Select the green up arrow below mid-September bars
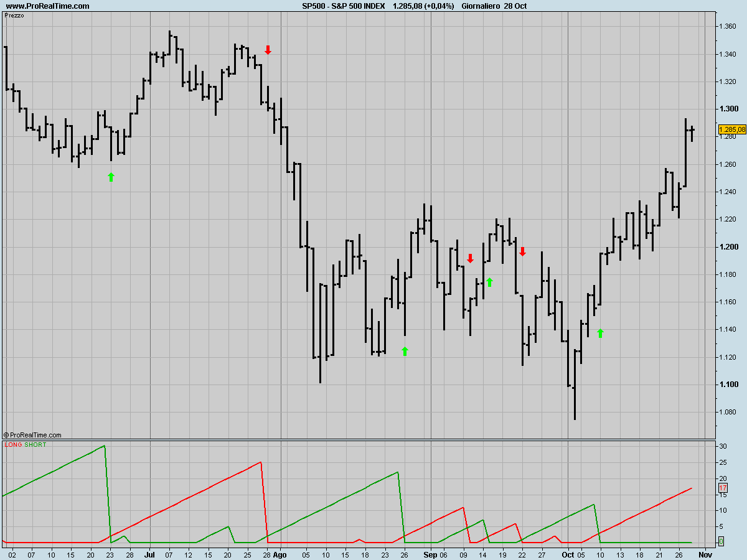Image resolution: width=747 pixels, height=560 pixels. (489, 282)
